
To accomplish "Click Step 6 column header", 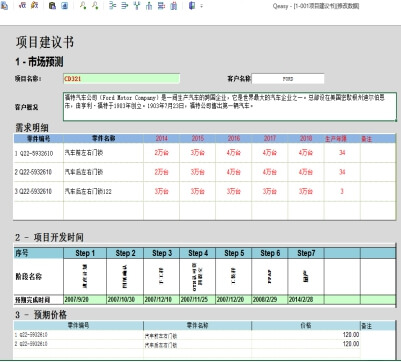I will [x=270, y=253].
